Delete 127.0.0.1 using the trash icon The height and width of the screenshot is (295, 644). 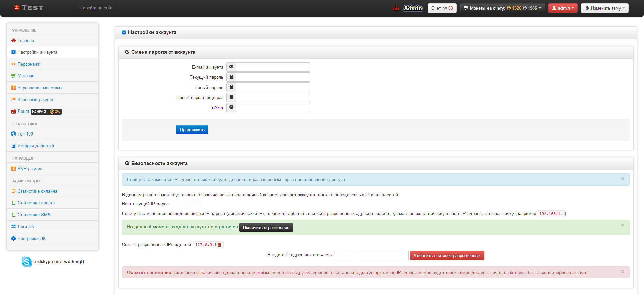[x=219, y=245]
